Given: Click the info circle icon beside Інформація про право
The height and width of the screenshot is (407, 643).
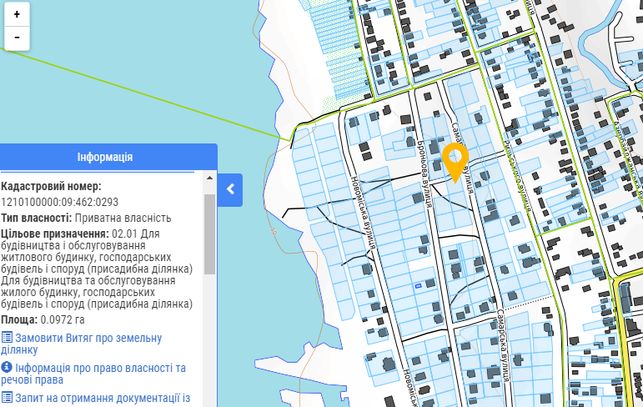Looking at the screenshot, I should (x=7, y=367).
